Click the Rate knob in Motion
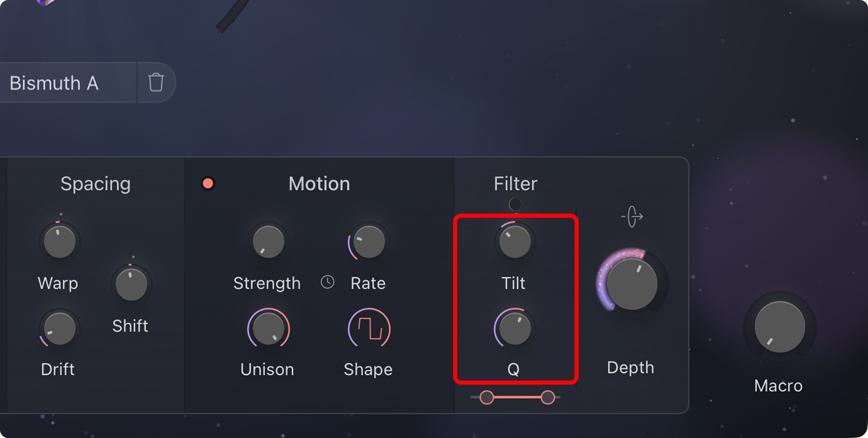 (x=369, y=242)
